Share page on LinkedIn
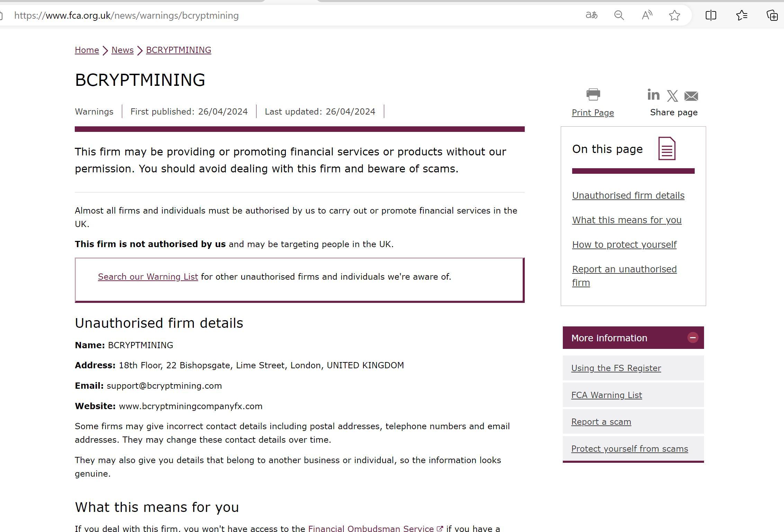Viewport: 784px width, 532px height. (653, 95)
